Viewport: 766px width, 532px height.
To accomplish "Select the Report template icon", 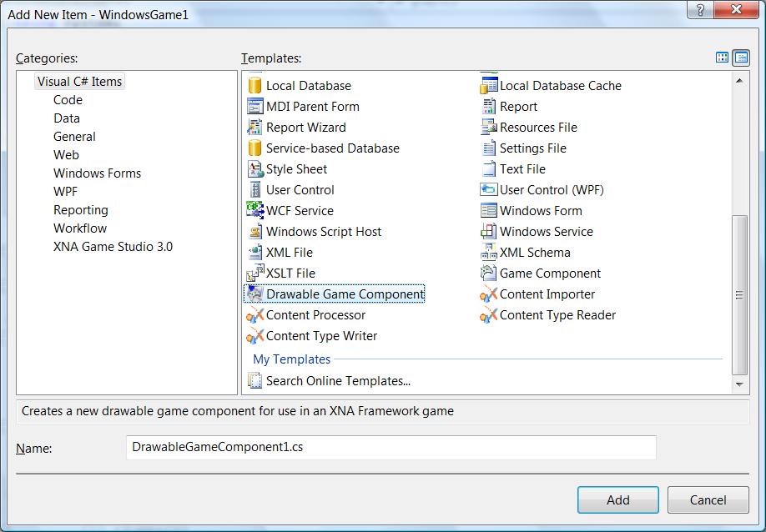I will [488, 107].
